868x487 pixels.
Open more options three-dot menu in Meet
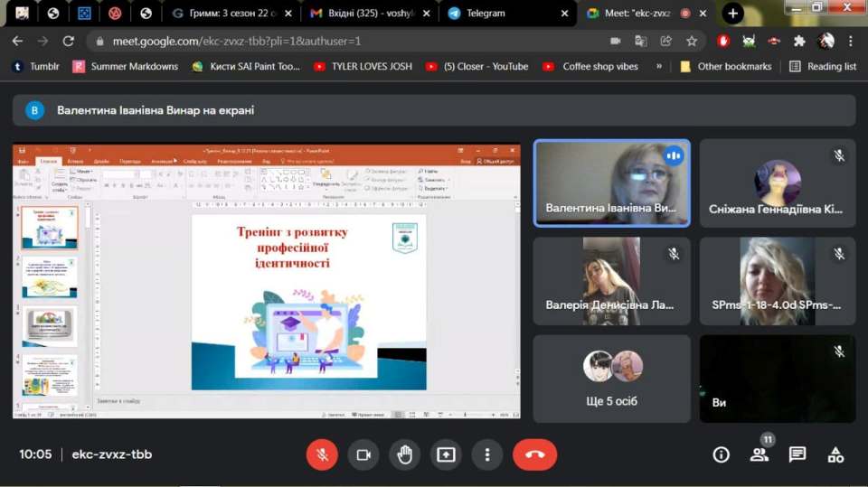(x=487, y=454)
